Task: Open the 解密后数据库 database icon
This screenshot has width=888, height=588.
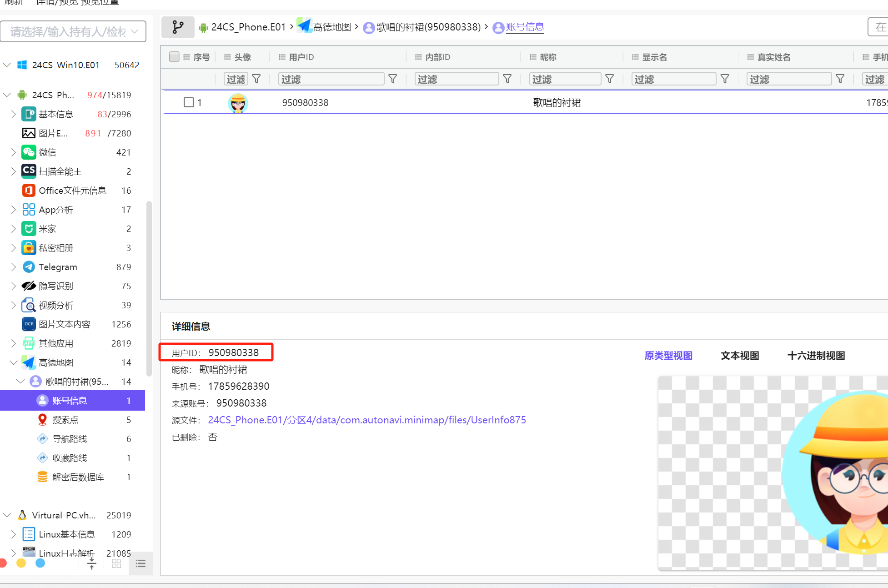Action: pos(42,477)
